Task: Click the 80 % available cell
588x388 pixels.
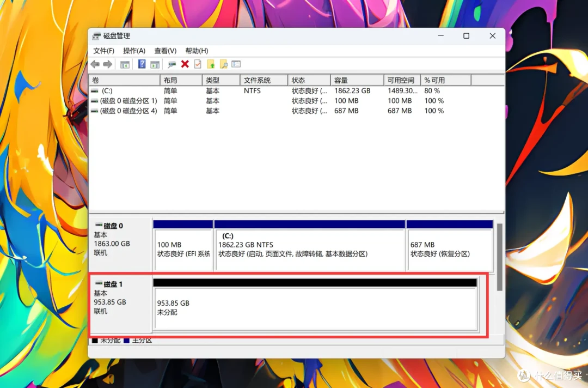Action: [432, 91]
